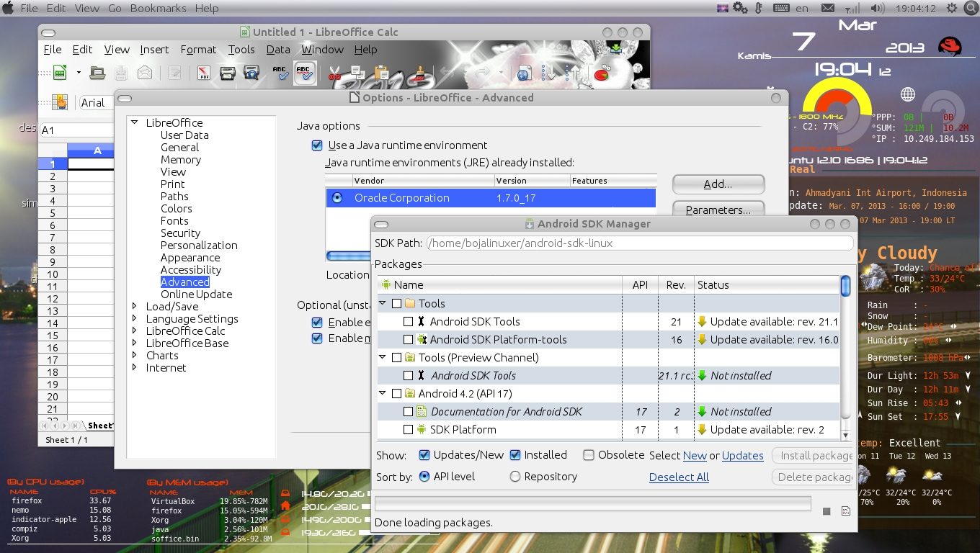This screenshot has height=553, width=980.
Task: Open a file with the Open folder icon
Action: pyautogui.click(x=97, y=73)
